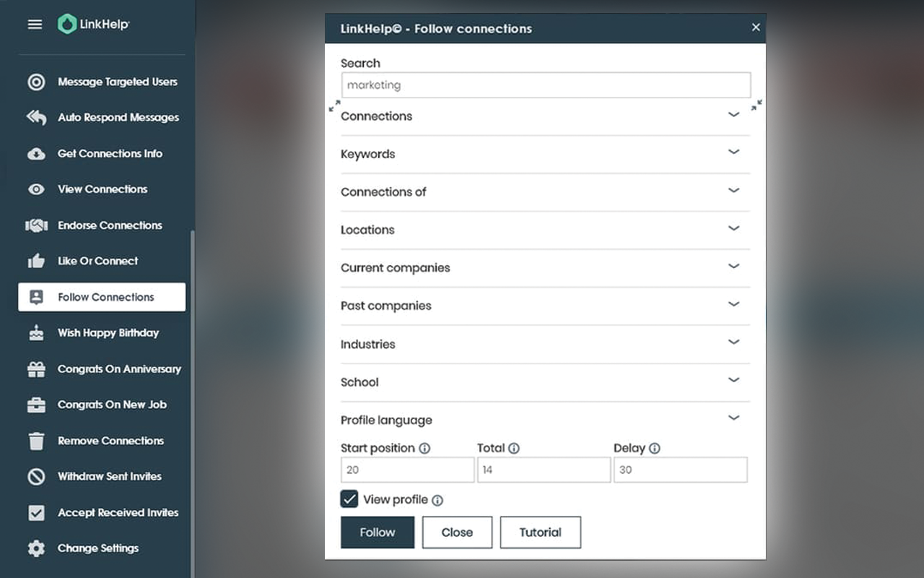This screenshot has width=924, height=578.
Task: Toggle the View profile checkbox
Action: [x=349, y=499]
